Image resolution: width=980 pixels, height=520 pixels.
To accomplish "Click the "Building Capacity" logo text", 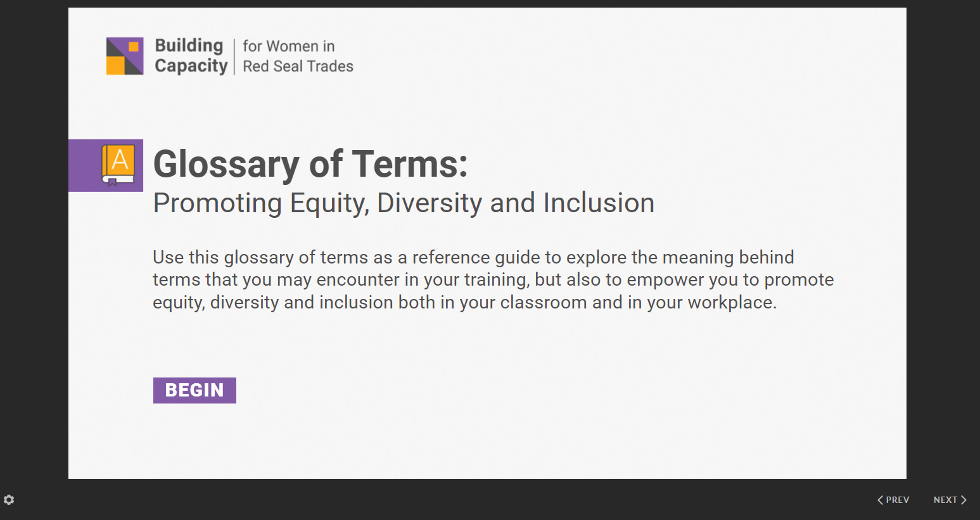I will 190,56.
